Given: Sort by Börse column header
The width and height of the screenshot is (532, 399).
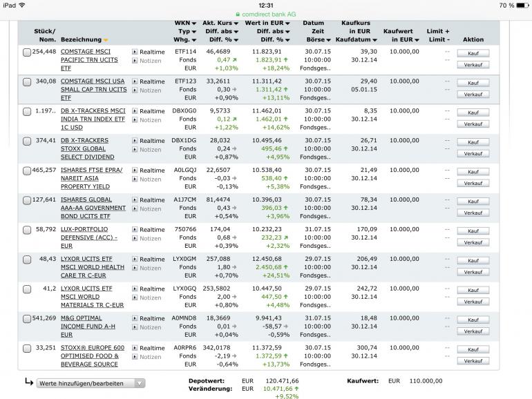Looking at the screenshot, I should (x=319, y=39).
